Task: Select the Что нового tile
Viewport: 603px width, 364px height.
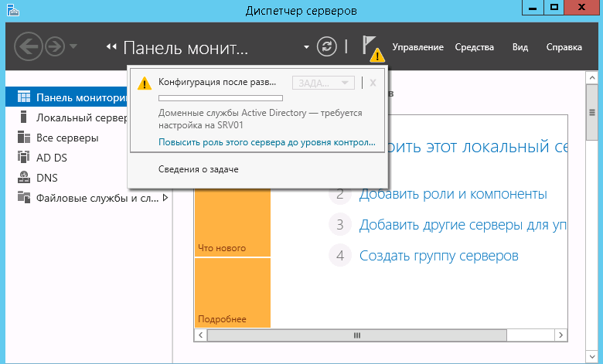Action: 233,223
